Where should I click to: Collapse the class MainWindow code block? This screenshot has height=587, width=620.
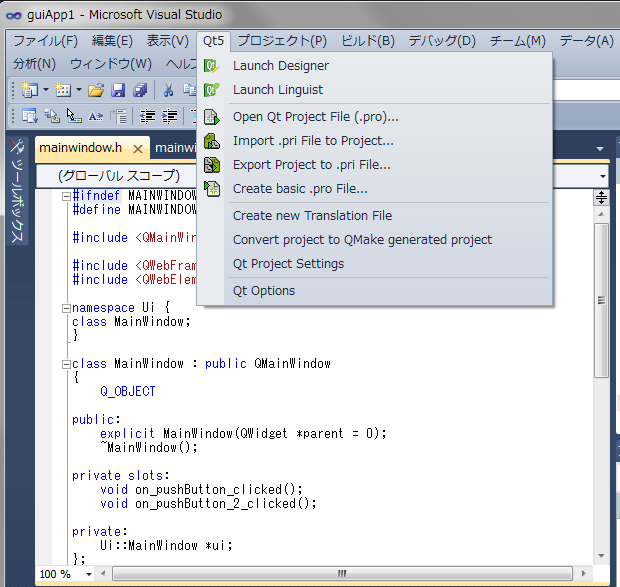point(66,365)
